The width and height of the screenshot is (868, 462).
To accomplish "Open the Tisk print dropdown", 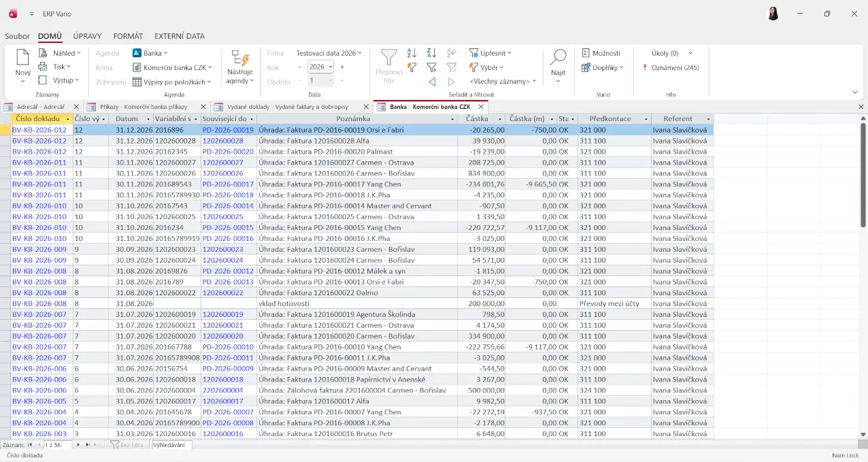I will click(63, 67).
